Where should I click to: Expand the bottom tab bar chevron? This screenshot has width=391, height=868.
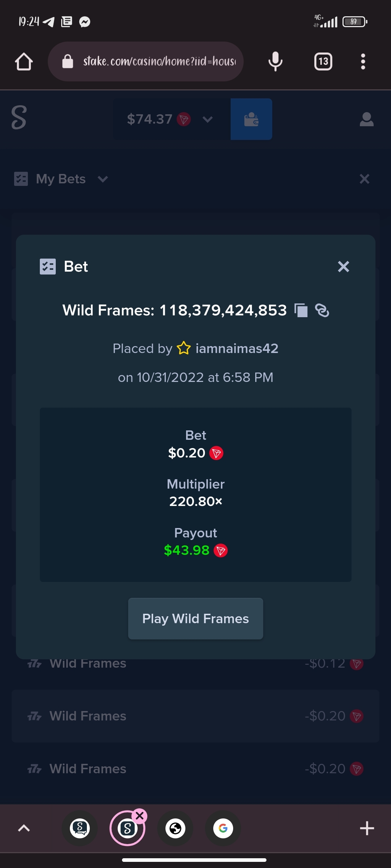point(24,828)
